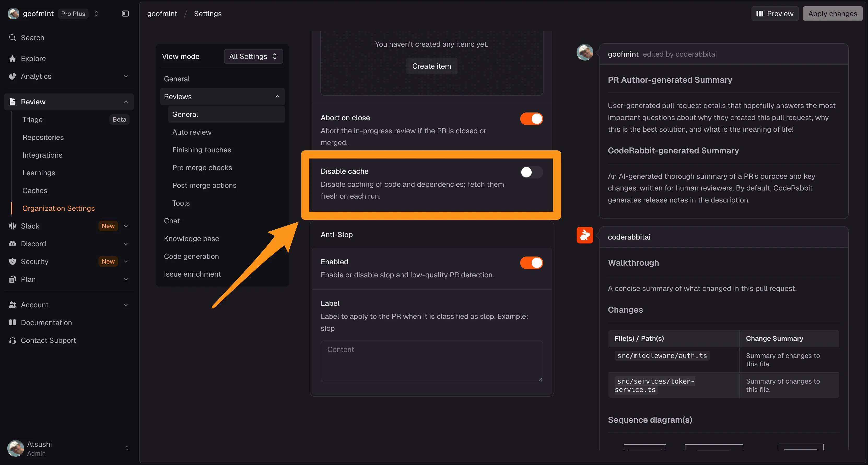868x465 pixels.
Task: Click the Explore home icon
Action: pos(13,58)
